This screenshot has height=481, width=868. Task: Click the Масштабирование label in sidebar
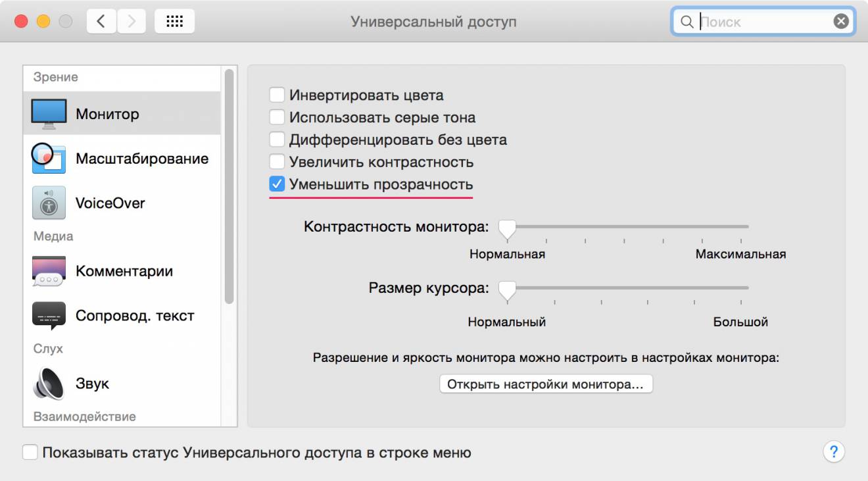tap(142, 159)
